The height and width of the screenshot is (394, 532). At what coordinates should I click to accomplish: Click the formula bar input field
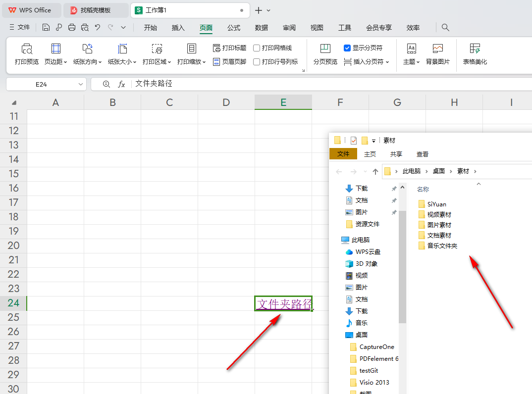point(332,84)
